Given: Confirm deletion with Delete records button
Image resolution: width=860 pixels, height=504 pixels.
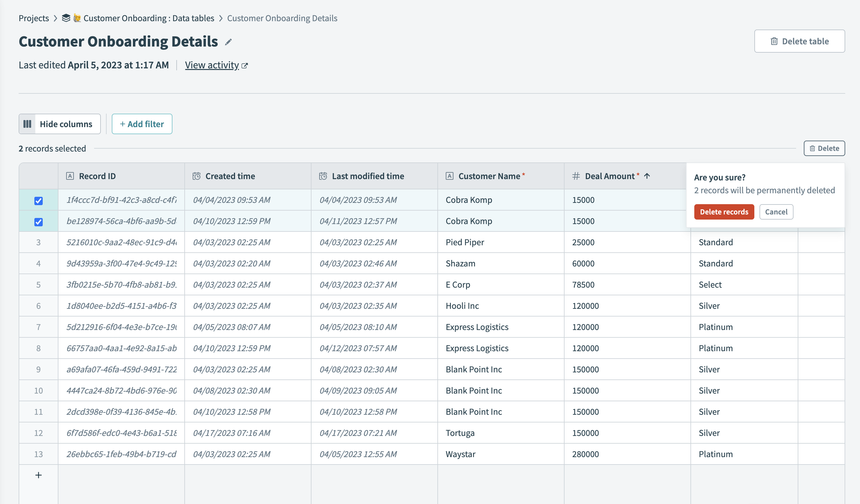Looking at the screenshot, I should pyautogui.click(x=724, y=212).
